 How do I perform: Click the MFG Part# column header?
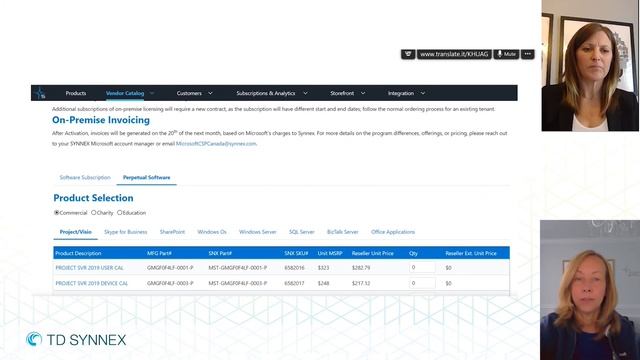tap(159, 253)
